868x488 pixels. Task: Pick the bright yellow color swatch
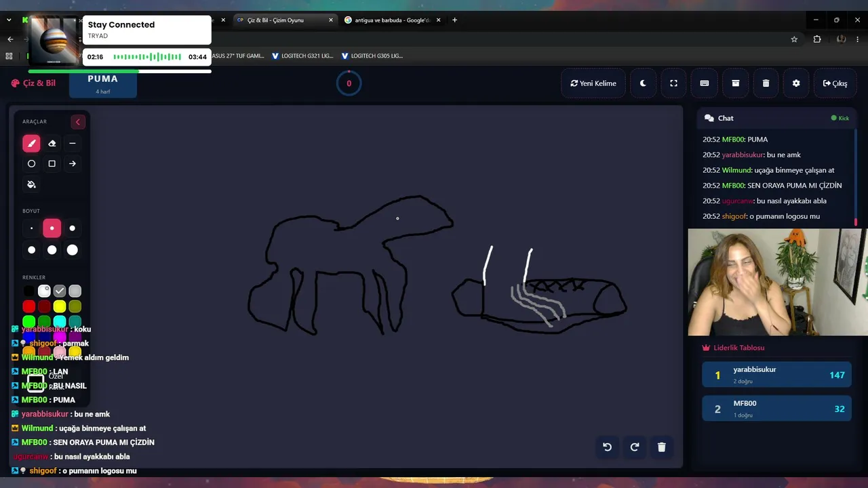point(60,306)
